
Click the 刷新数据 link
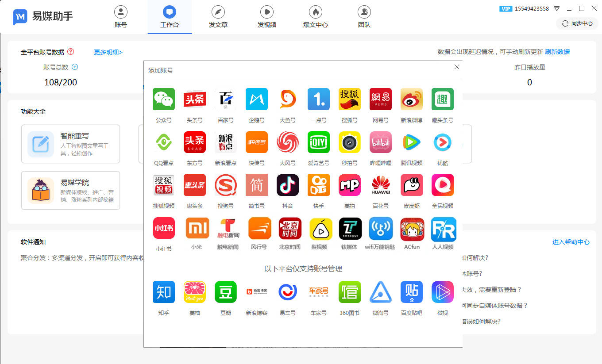557,52
